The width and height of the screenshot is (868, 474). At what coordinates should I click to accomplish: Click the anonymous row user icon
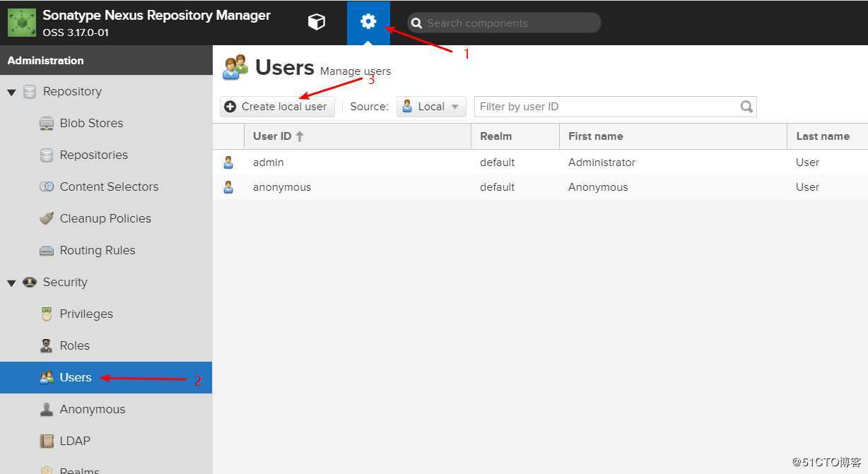tap(228, 187)
